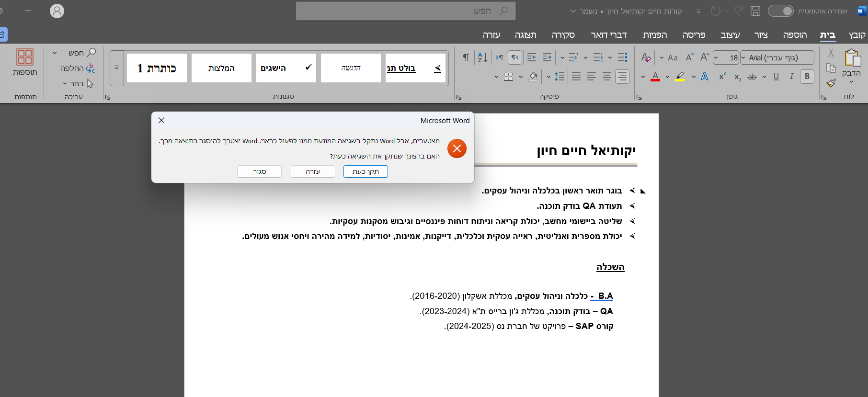The image size is (868, 397).
Task: Open the font size 18 dropdown
Action: tap(716, 58)
